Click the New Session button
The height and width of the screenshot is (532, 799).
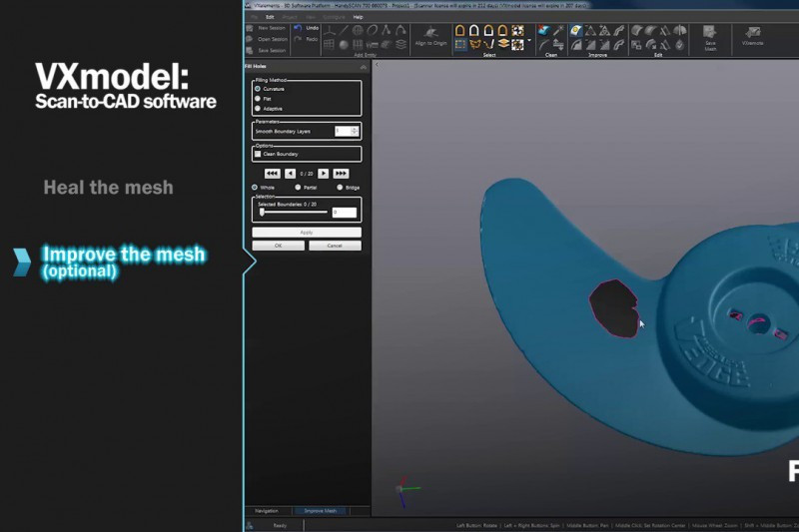tap(267, 28)
